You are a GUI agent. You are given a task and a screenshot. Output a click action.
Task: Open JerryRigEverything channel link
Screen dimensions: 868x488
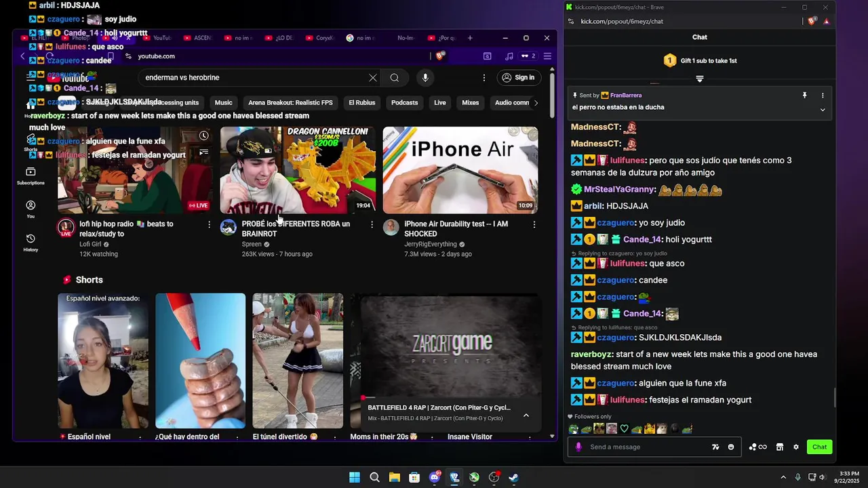point(431,244)
